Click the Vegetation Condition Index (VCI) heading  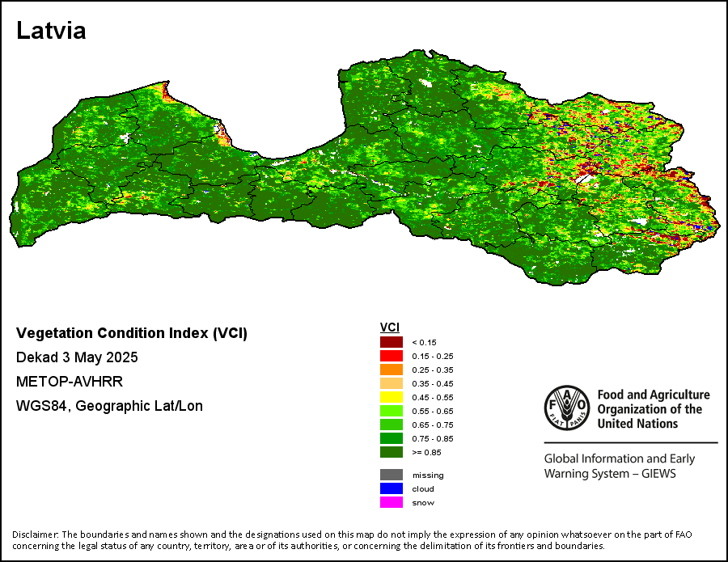click(131, 333)
